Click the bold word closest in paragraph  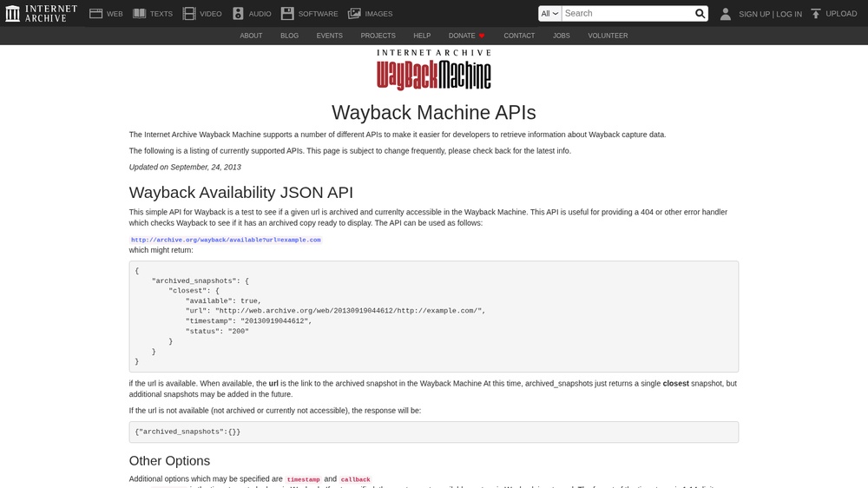tap(676, 383)
